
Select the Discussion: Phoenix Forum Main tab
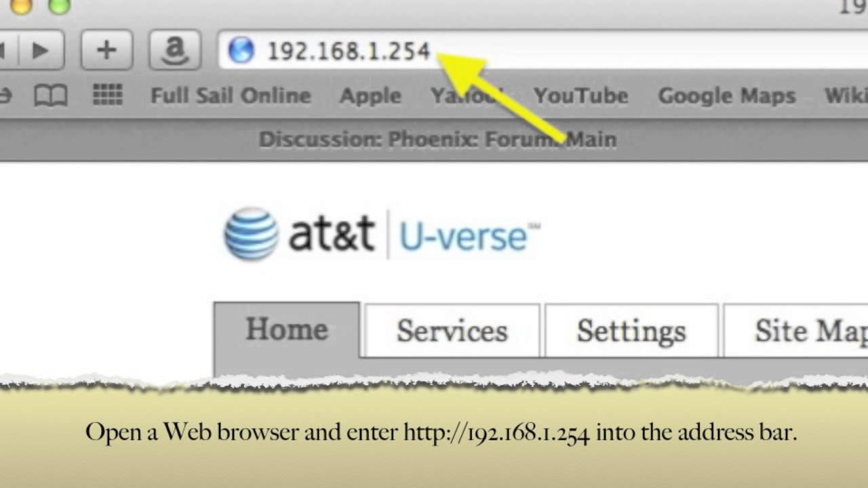click(437, 140)
